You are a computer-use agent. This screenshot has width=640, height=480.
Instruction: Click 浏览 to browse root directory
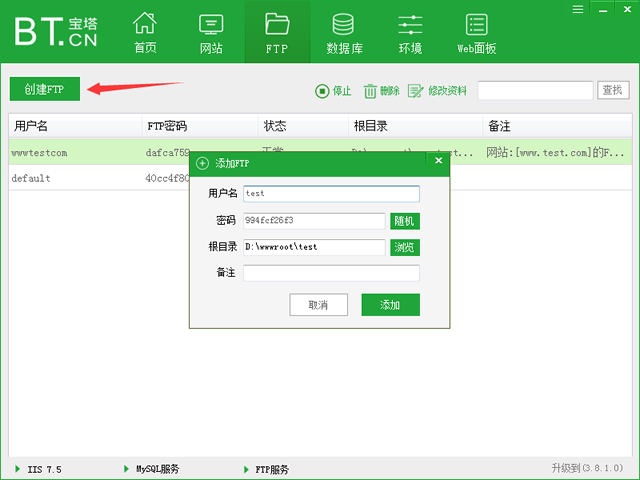coord(404,247)
